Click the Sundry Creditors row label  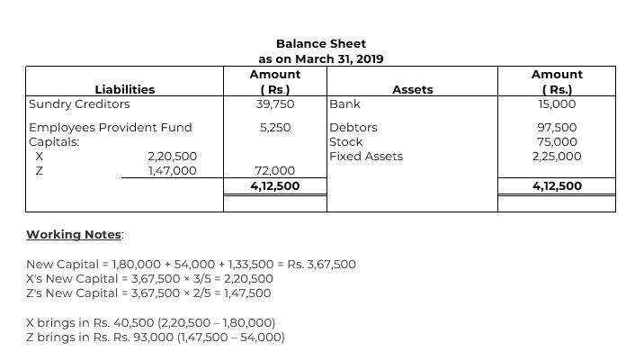[79, 104]
